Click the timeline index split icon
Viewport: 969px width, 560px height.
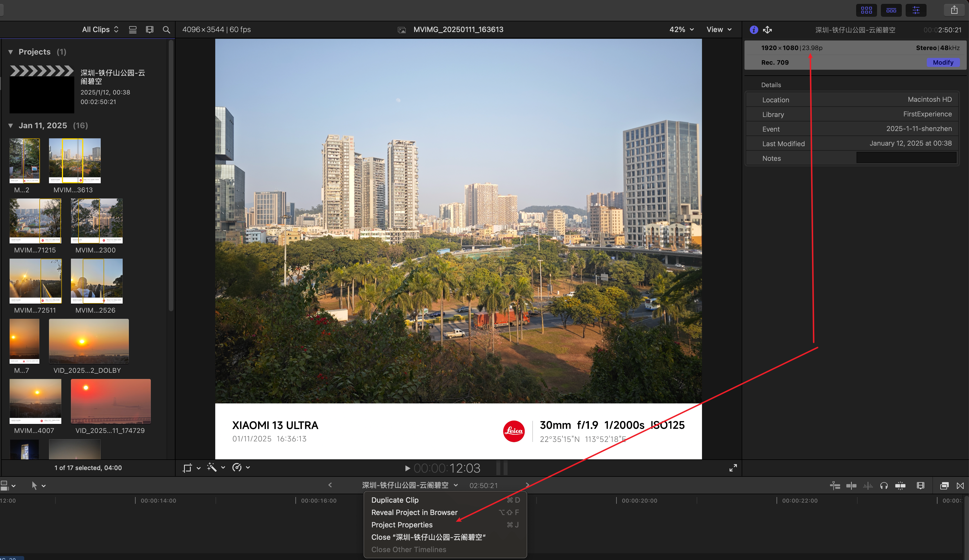pos(835,486)
